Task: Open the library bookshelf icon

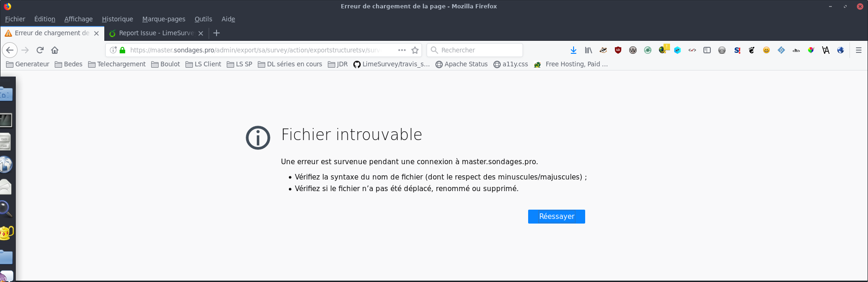Action: [x=588, y=50]
